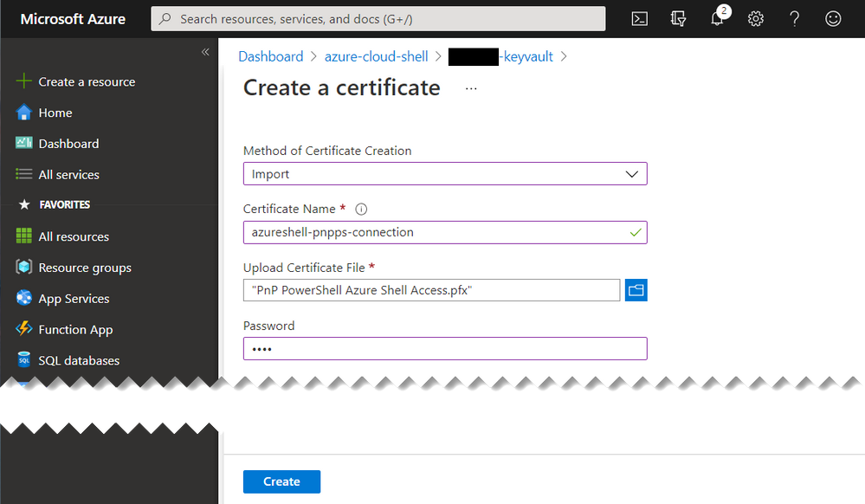Click the Home house icon
The height and width of the screenshot is (504, 865).
23,112
